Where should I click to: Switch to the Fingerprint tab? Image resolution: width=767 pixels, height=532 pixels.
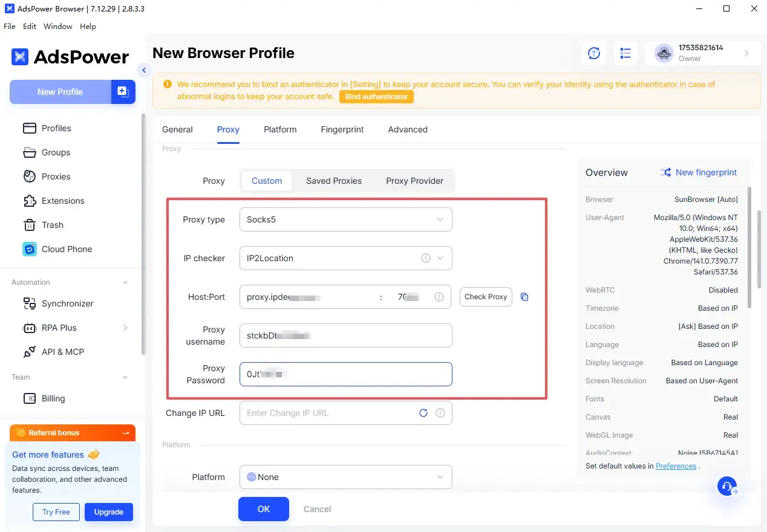point(342,129)
